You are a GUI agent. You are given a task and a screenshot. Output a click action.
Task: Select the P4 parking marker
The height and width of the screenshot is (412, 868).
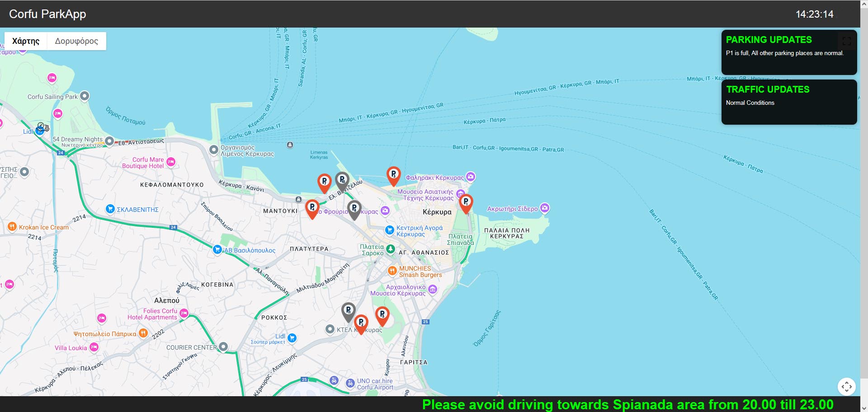[x=312, y=208]
